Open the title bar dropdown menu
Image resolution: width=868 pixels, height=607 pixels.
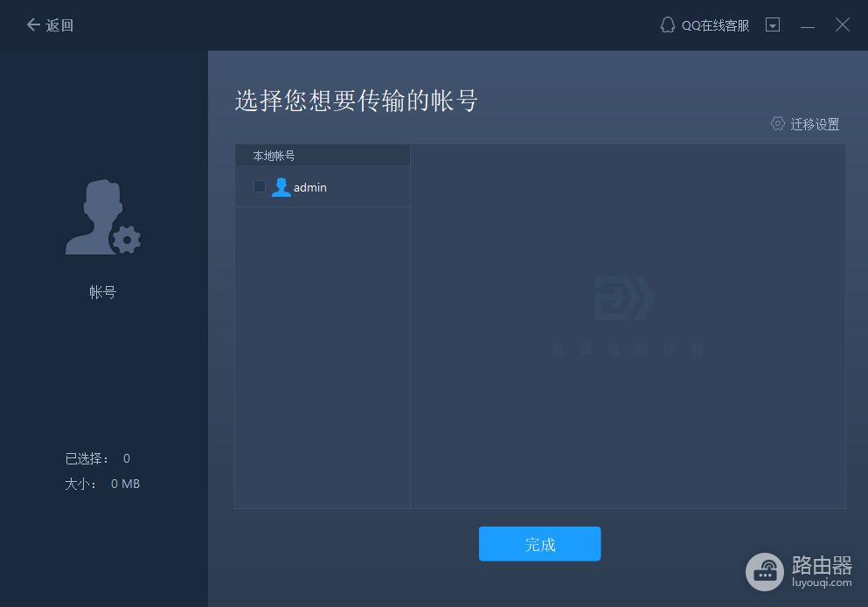tap(773, 24)
